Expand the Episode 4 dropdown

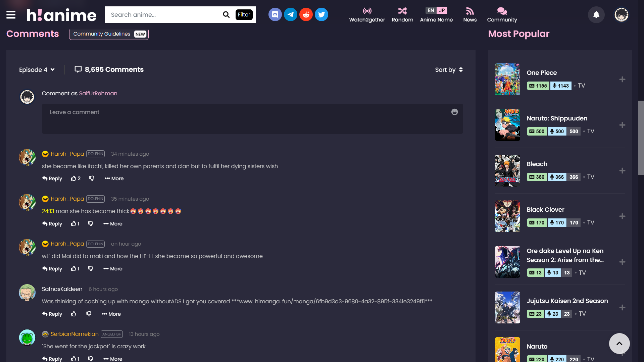[37, 70]
